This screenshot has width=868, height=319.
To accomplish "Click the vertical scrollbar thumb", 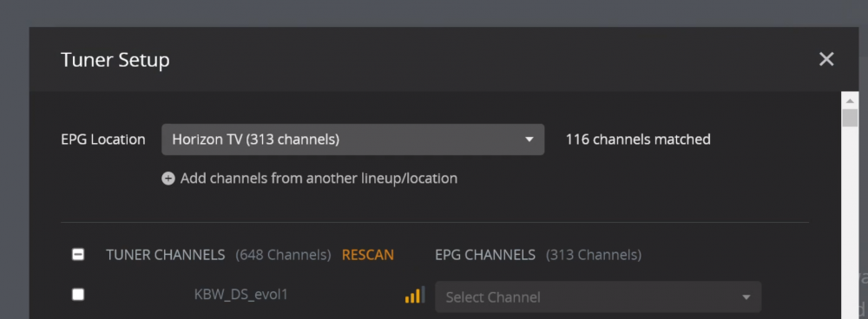I will [x=850, y=118].
